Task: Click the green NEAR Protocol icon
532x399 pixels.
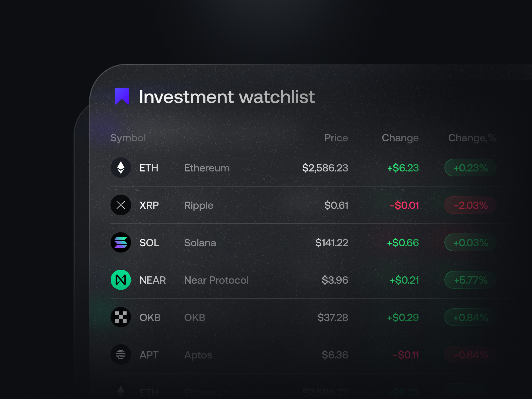Action: click(x=121, y=280)
